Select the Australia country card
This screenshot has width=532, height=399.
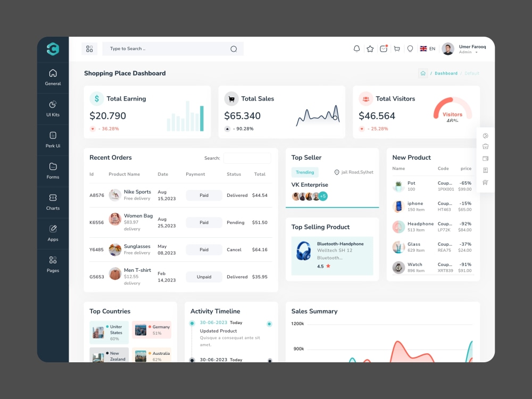coord(152,355)
